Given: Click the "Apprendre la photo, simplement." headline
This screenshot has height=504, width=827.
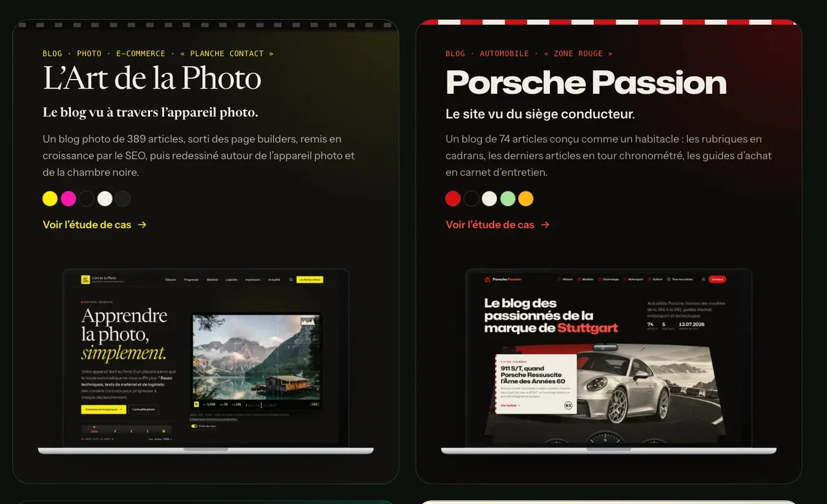Looking at the screenshot, I should point(124,335).
